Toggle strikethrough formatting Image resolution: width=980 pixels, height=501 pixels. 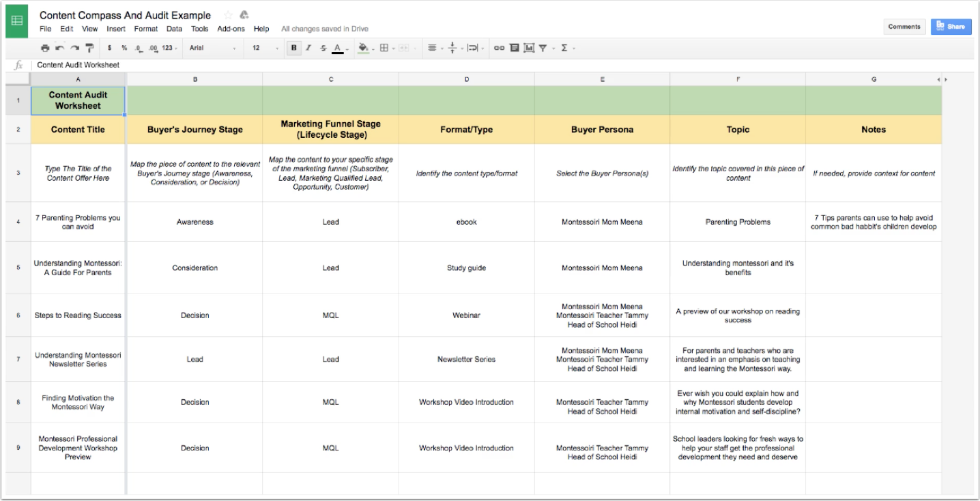[323, 48]
